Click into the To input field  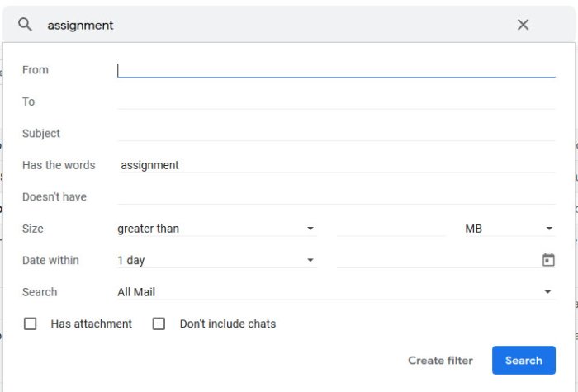336,102
